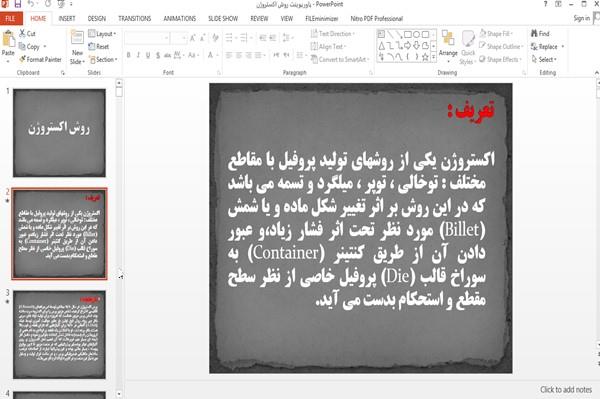600x399 pixels.
Task: Open the Layout dropdown
Action: [x=103, y=34]
